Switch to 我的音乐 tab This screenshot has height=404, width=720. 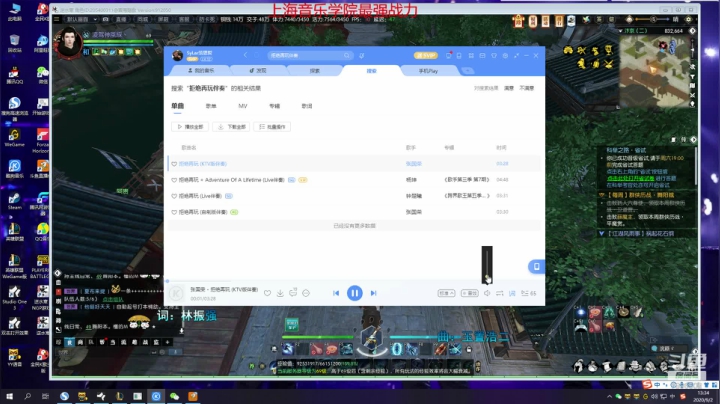click(x=201, y=71)
